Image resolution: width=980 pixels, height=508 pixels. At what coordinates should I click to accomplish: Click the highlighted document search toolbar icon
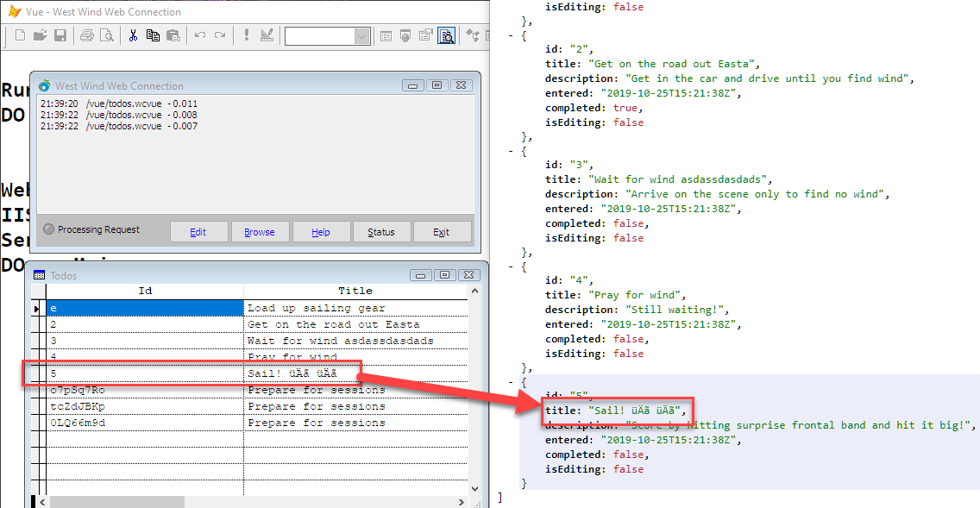point(447,36)
